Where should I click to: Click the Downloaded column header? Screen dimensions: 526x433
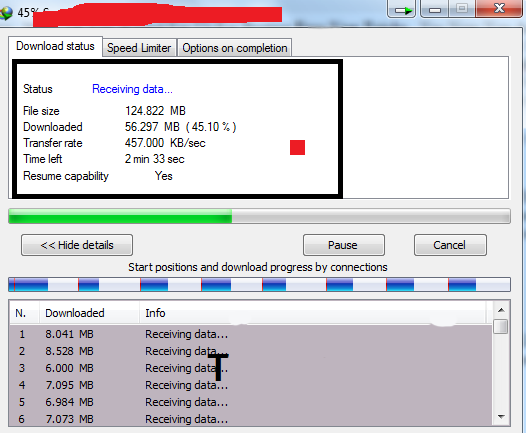[x=90, y=313]
